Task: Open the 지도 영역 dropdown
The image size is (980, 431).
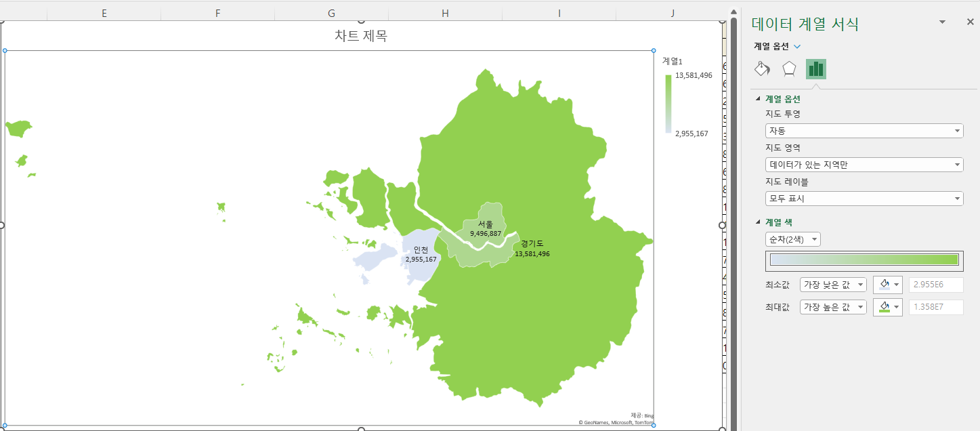Action: pos(864,165)
